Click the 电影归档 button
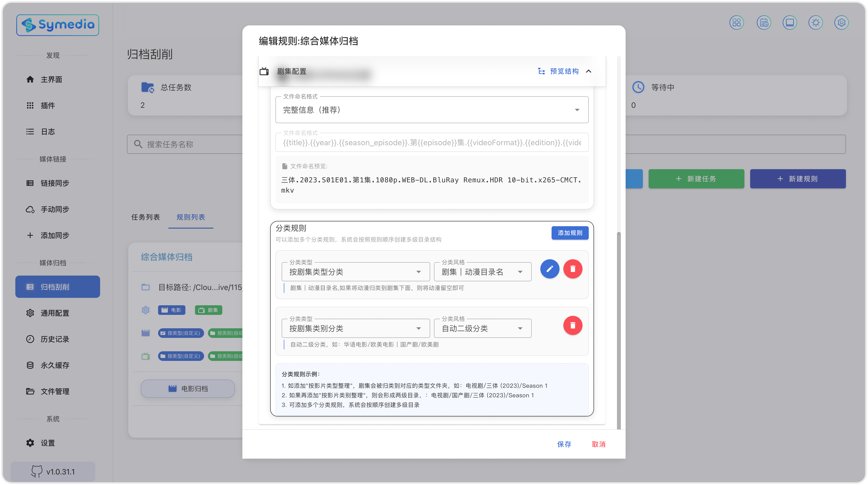This screenshot has width=868, height=485. coord(188,389)
